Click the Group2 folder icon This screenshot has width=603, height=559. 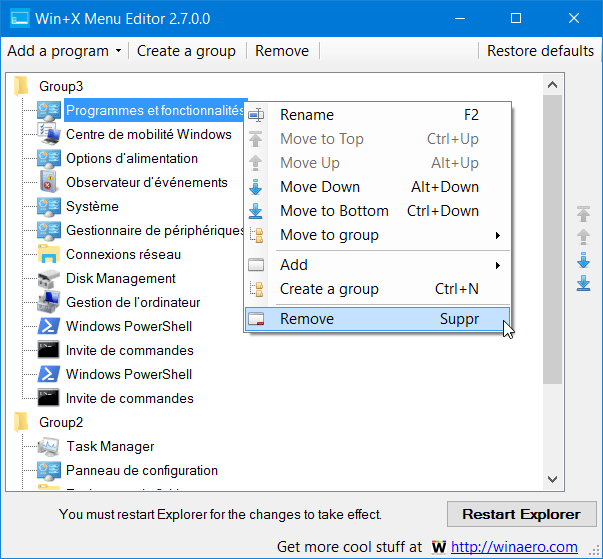21,422
